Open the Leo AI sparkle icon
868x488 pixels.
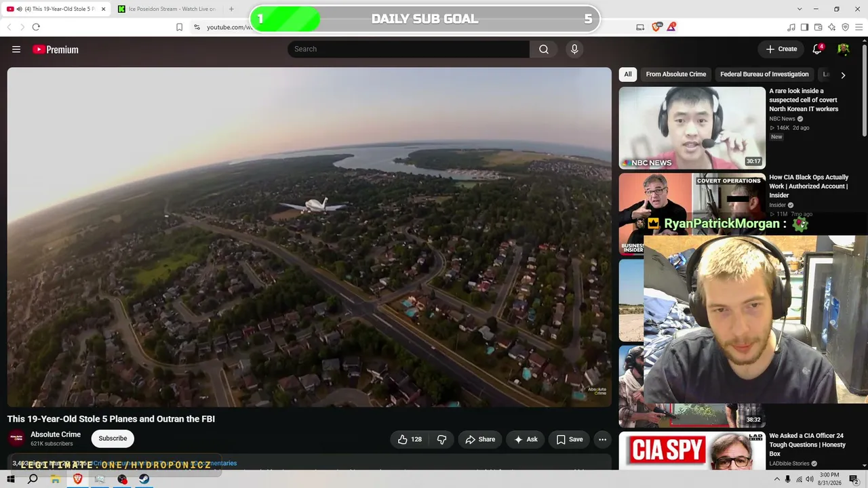coord(832,27)
